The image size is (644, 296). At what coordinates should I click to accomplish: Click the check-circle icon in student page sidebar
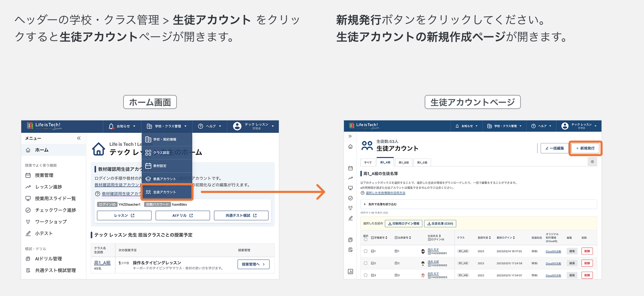[x=350, y=198]
